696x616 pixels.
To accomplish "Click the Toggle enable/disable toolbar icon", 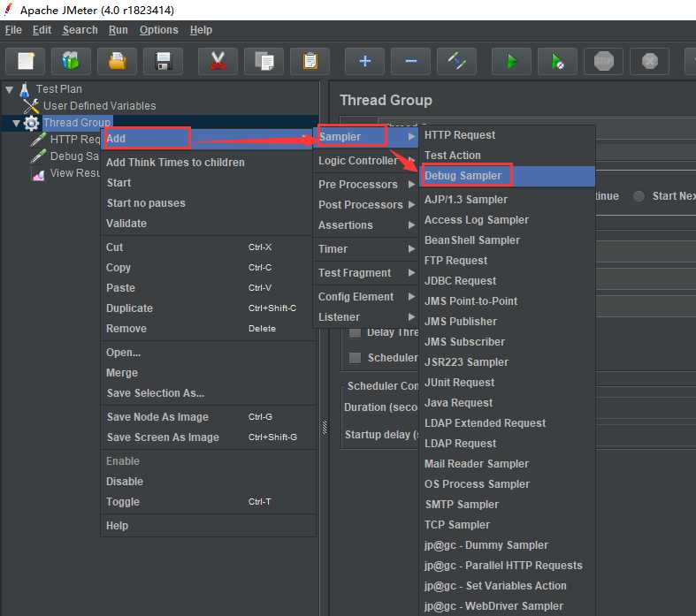I will click(457, 61).
